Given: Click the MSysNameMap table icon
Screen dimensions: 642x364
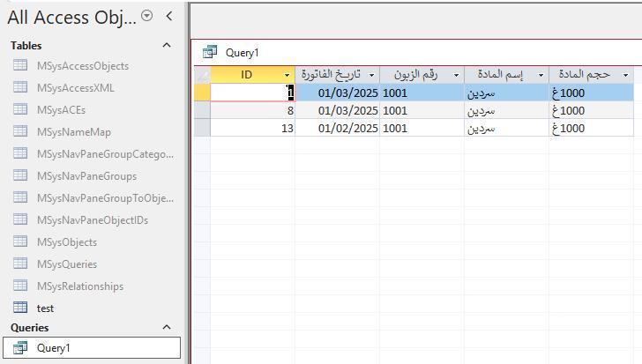Looking at the screenshot, I should [20, 131].
